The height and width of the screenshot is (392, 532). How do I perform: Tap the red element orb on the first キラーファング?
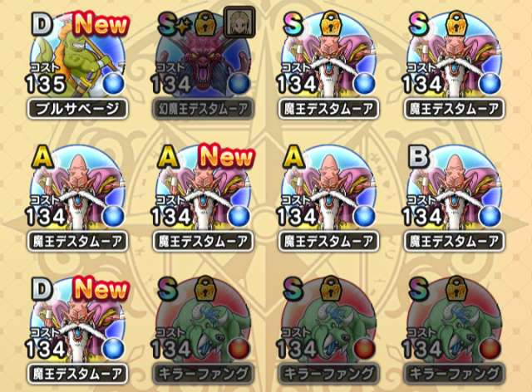239,349
